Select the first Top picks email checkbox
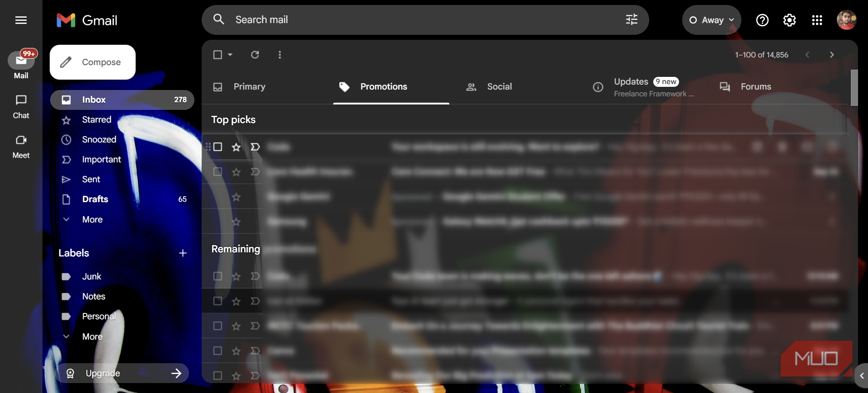Viewport: 868px width, 393px height. coord(217,147)
